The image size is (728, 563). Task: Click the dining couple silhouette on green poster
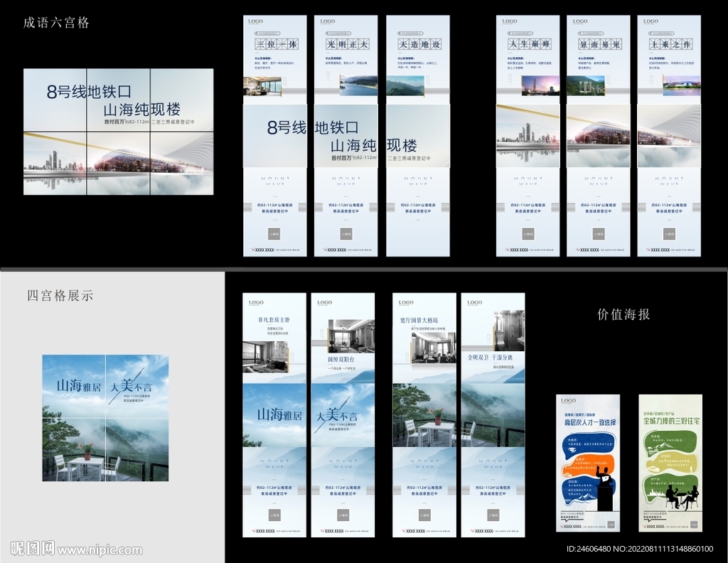click(x=682, y=496)
